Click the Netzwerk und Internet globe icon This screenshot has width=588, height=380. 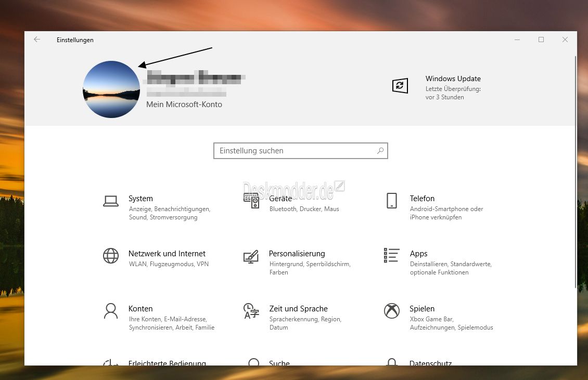click(x=111, y=256)
